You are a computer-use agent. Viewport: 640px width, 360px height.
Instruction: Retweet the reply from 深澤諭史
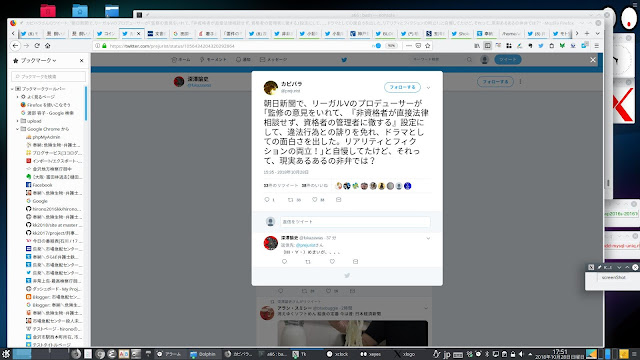pyautogui.click(x=308, y=262)
